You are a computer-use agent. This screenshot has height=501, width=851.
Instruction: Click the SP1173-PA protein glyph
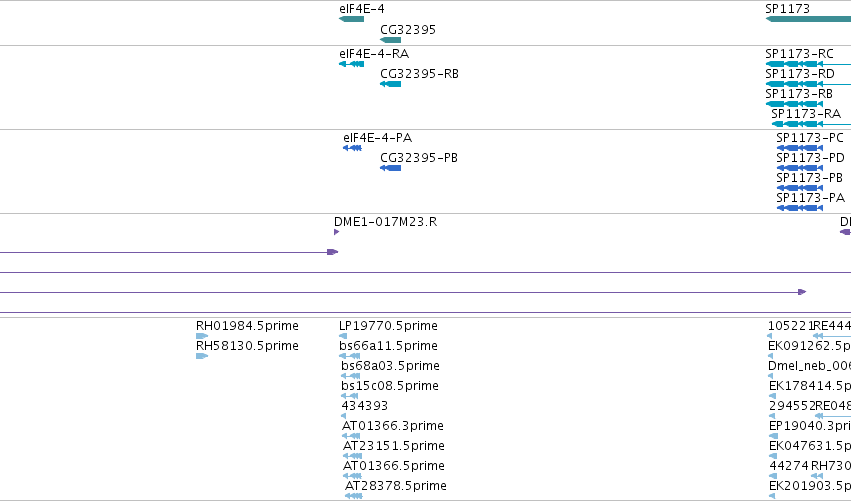pyautogui.click(x=800, y=208)
